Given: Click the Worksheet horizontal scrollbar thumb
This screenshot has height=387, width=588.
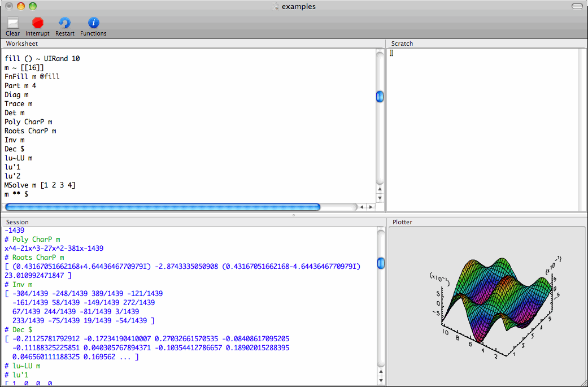Looking at the screenshot, I should click(162, 207).
